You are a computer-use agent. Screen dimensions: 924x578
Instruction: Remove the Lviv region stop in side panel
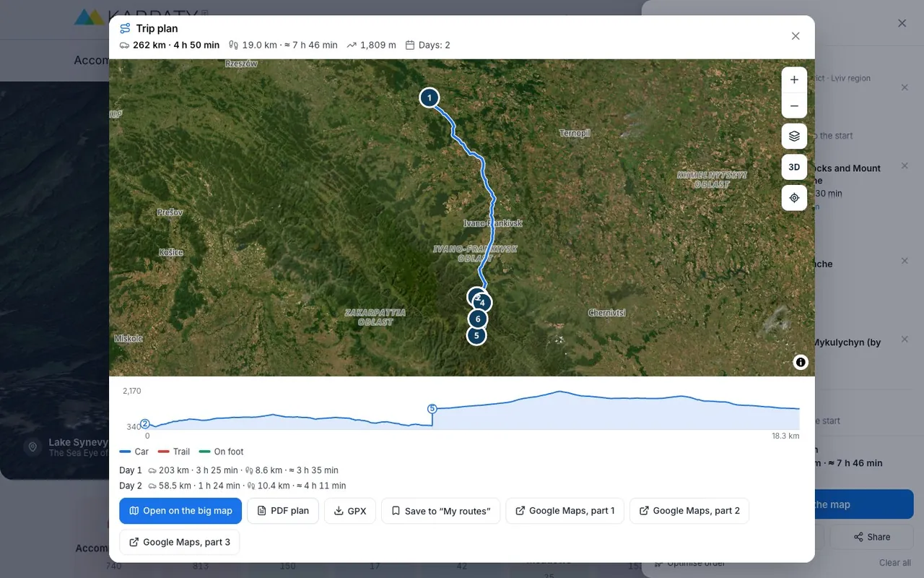point(905,87)
